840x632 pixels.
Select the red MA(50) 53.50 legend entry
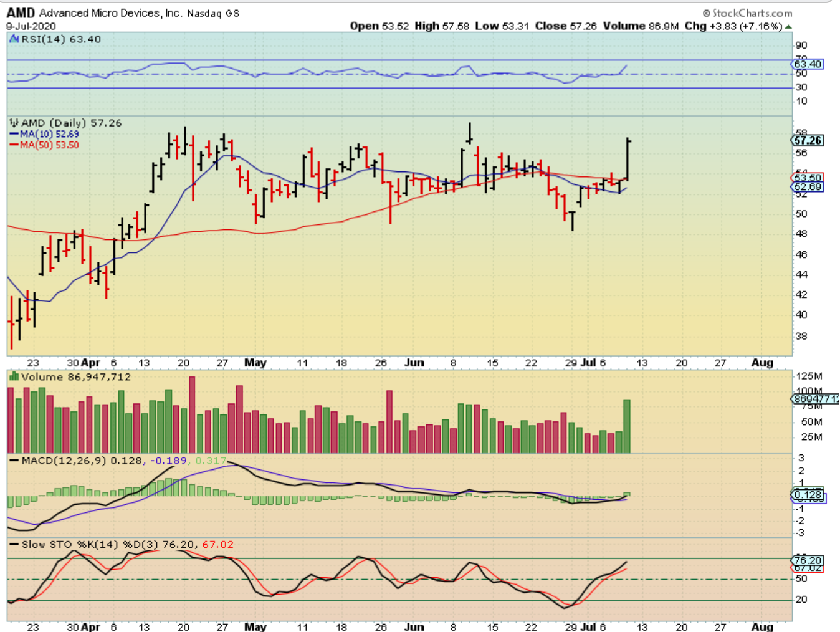coord(44,145)
